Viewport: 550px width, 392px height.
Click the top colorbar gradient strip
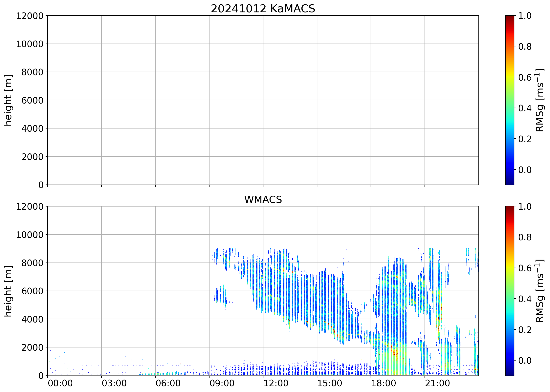click(x=510, y=100)
